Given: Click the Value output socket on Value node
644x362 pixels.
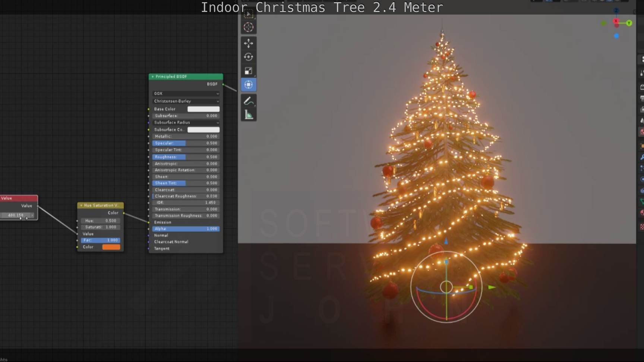Looking at the screenshot, I should (x=38, y=206).
